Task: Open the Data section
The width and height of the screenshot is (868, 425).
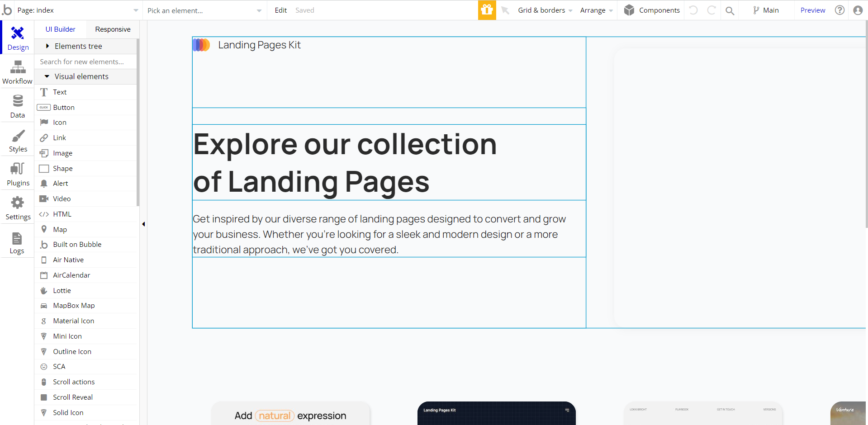Action: 18,106
